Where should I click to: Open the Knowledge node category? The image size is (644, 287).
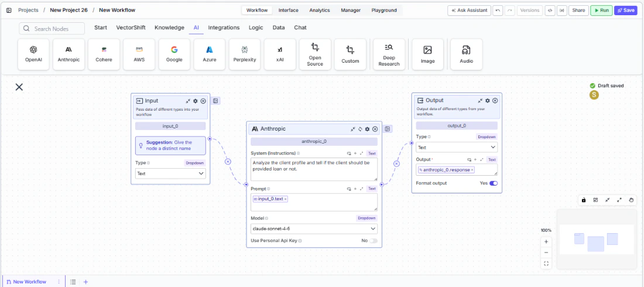click(169, 28)
